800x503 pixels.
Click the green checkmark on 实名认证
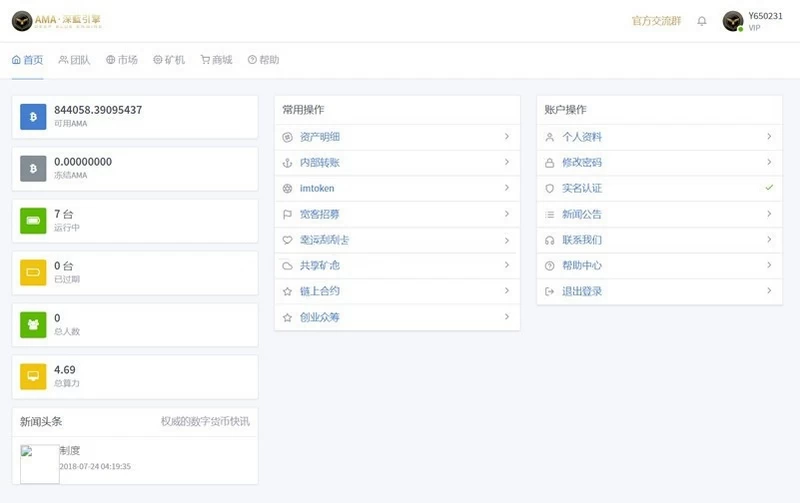point(769,187)
